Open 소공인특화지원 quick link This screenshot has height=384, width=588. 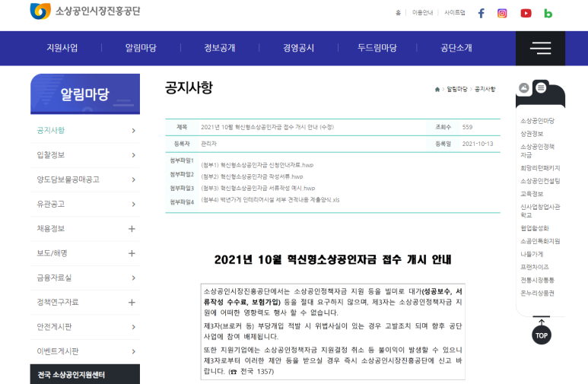coord(540,241)
